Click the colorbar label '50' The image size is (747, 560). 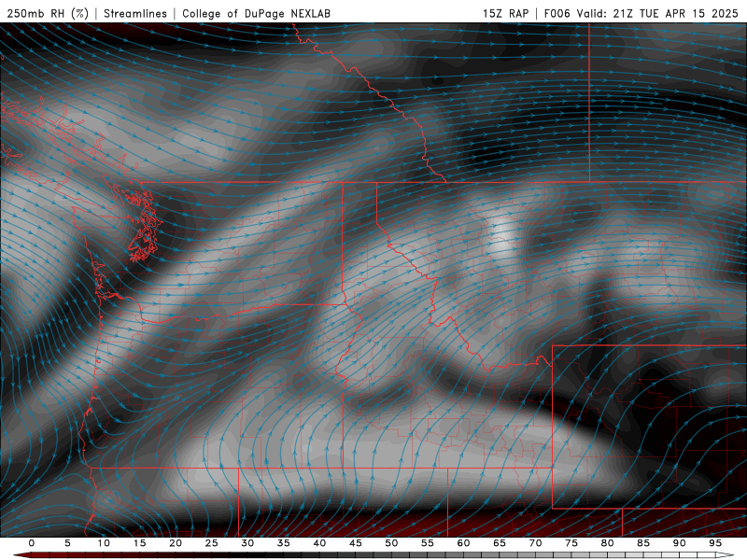tap(391, 543)
